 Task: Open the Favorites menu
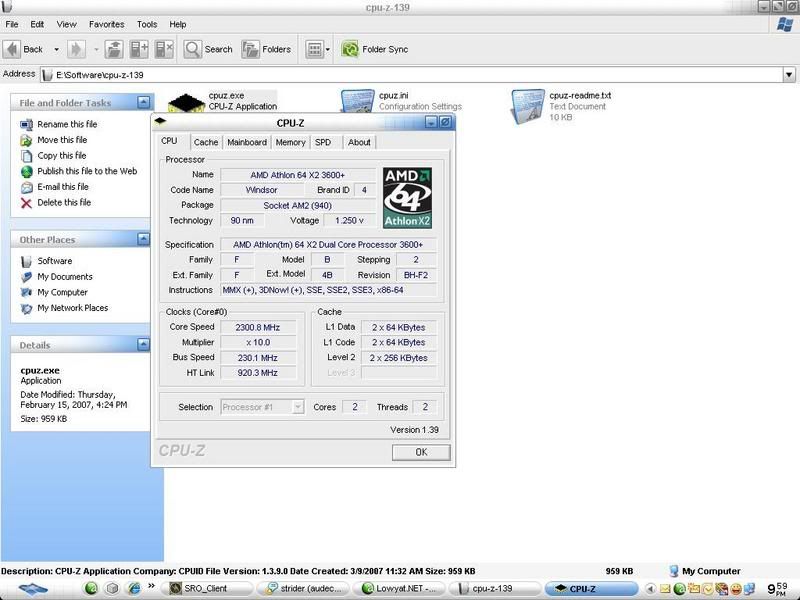(106, 24)
